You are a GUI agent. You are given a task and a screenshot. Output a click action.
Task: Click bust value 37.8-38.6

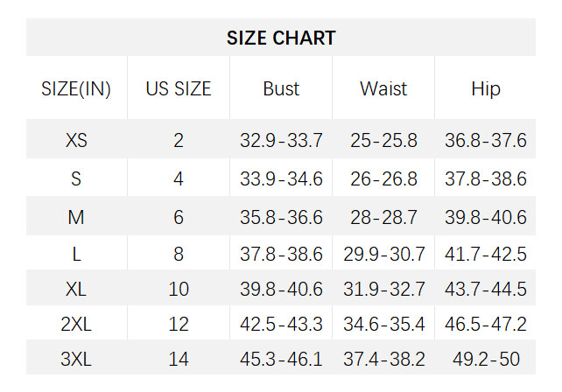pyautogui.click(x=281, y=255)
